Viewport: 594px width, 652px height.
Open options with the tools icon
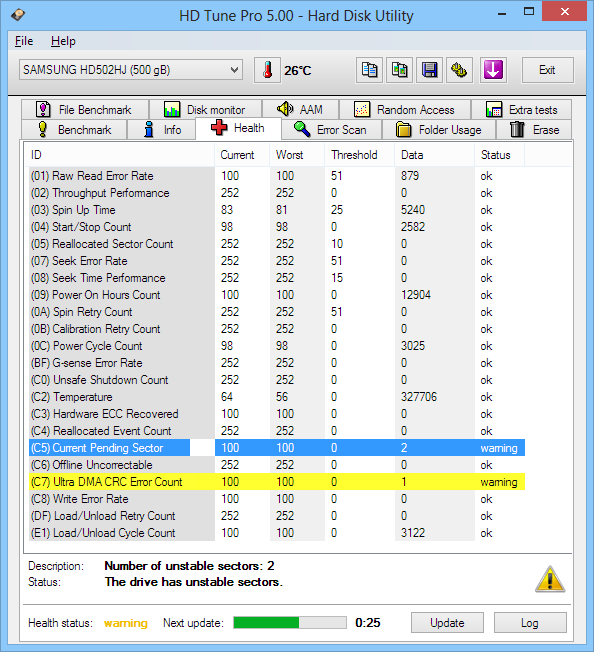tap(459, 70)
